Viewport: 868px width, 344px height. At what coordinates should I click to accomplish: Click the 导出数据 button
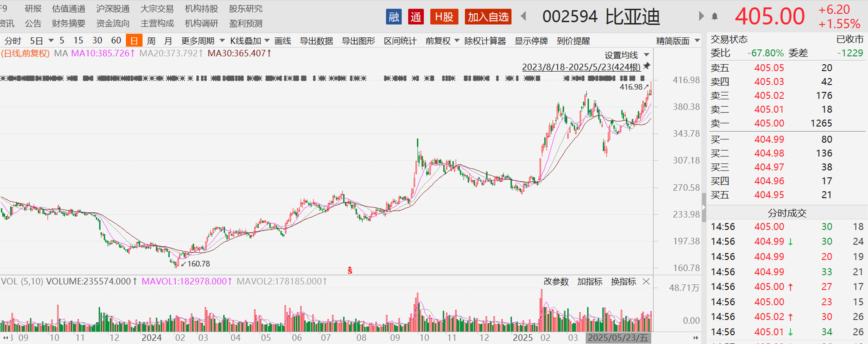(x=316, y=41)
